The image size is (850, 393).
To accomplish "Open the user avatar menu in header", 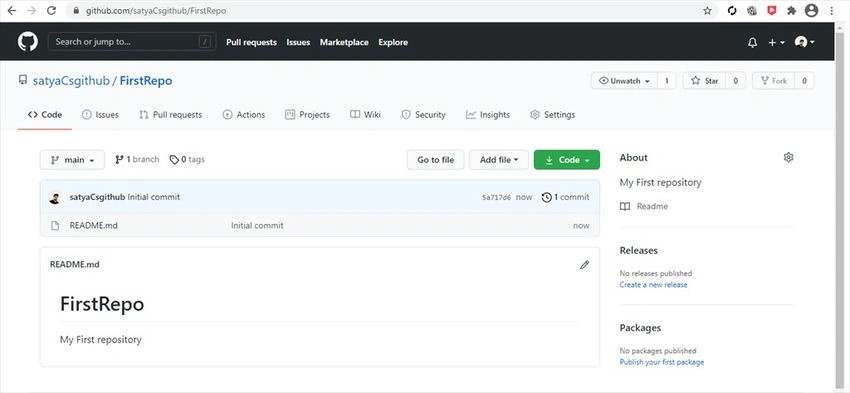I will (804, 42).
